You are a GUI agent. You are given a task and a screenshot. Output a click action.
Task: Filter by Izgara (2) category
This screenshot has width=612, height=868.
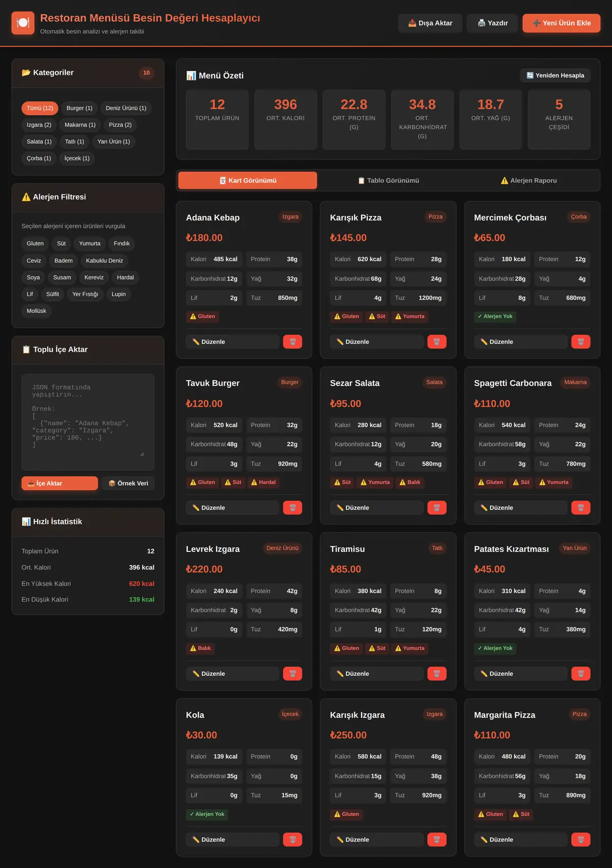pyautogui.click(x=39, y=125)
